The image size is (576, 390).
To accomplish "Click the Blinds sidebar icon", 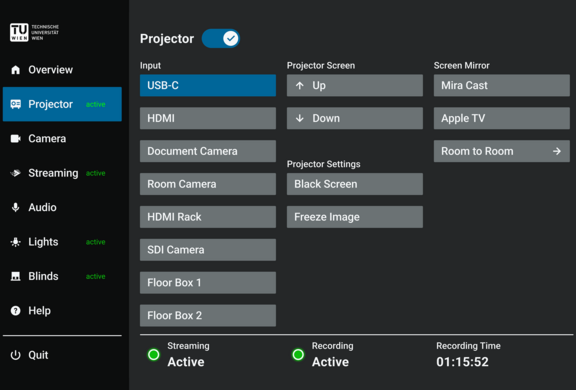I will 15,276.
